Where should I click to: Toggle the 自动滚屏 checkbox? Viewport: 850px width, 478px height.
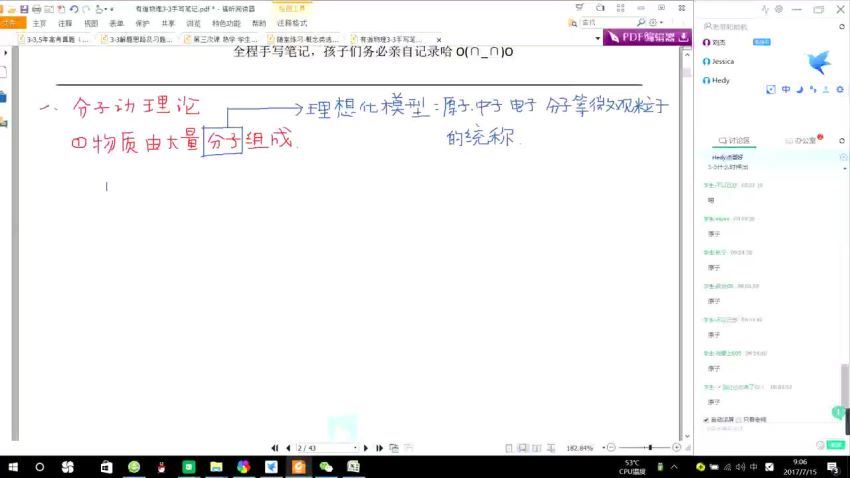(706, 420)
